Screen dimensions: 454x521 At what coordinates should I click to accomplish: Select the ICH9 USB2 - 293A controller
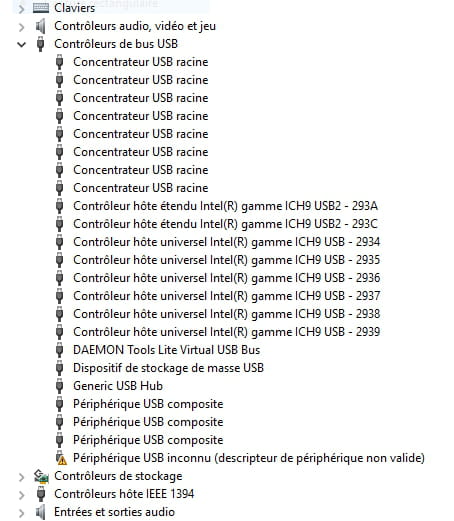[225, 206]
